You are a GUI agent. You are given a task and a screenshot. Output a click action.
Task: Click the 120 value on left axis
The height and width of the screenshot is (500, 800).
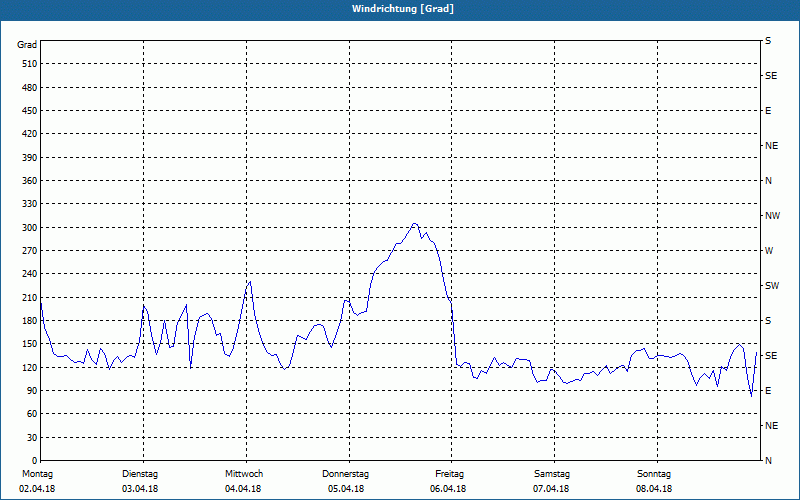point(30,367)
